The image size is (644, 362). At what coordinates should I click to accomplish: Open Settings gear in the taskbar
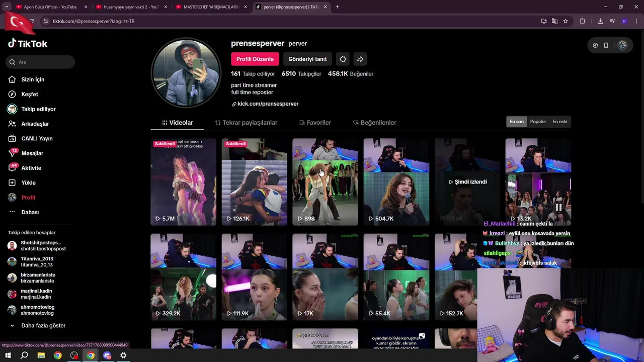tap(123, 355)
